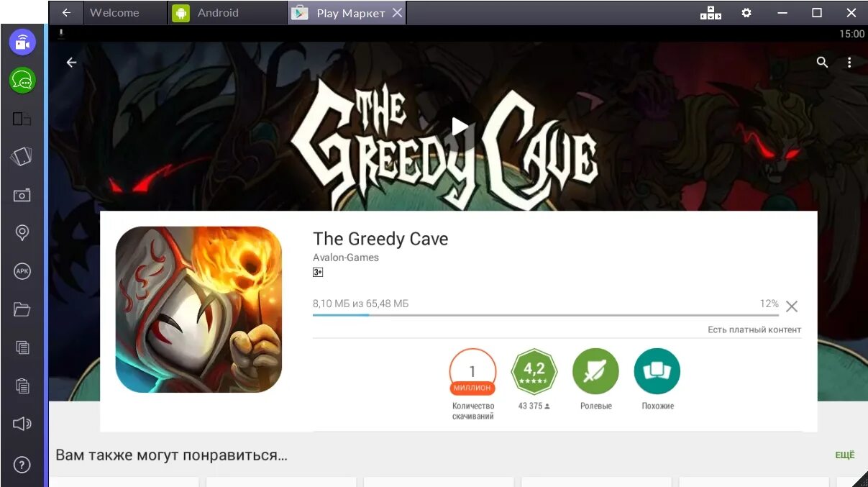Cancel the app download with X
This screenshot has height=487, width=868.
tap(792, 306)
